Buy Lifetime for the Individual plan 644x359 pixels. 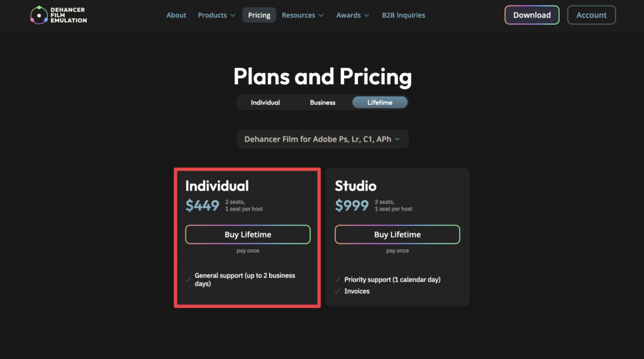pos(248,234)
